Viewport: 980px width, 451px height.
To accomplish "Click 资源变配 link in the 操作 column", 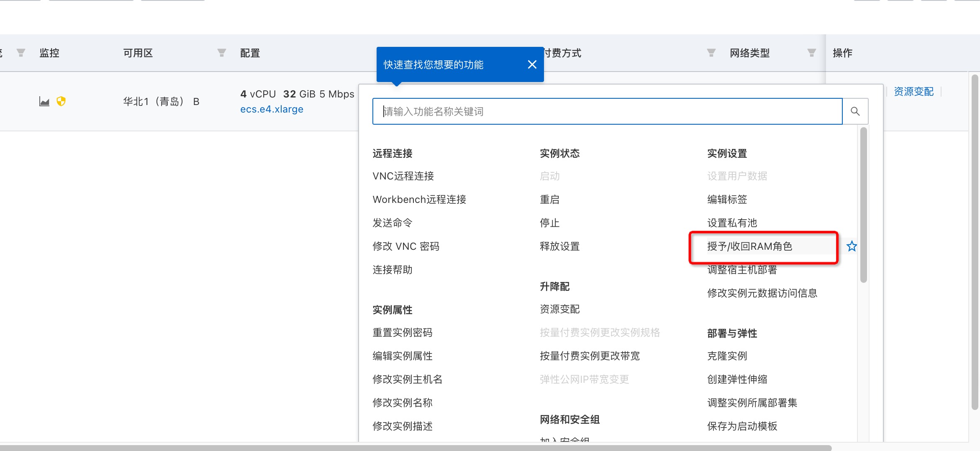I will point(914,92).
